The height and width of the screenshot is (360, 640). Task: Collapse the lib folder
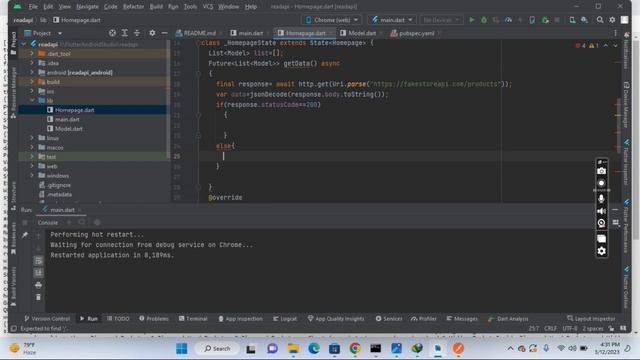(32, 100)
